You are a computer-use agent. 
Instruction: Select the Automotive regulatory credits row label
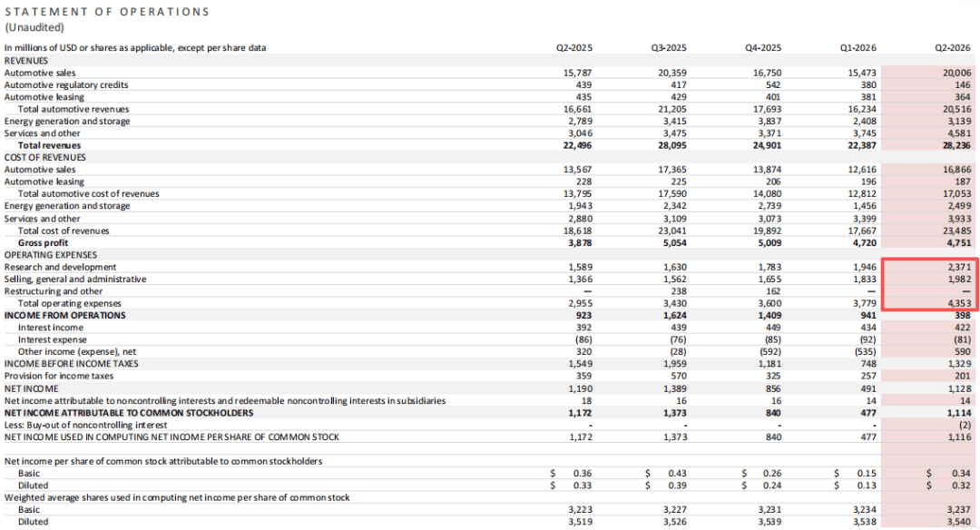click(x=66, y=85)
